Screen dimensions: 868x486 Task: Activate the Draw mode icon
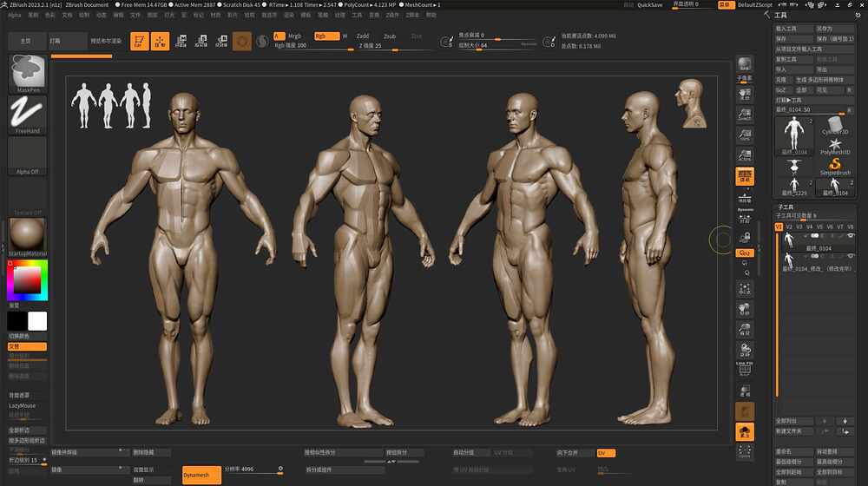click(x=160, y=41)
